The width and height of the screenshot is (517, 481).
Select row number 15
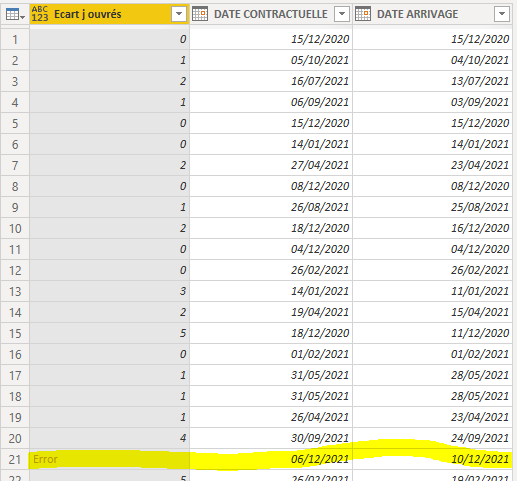pyautogui.click(x=15, y=334)
